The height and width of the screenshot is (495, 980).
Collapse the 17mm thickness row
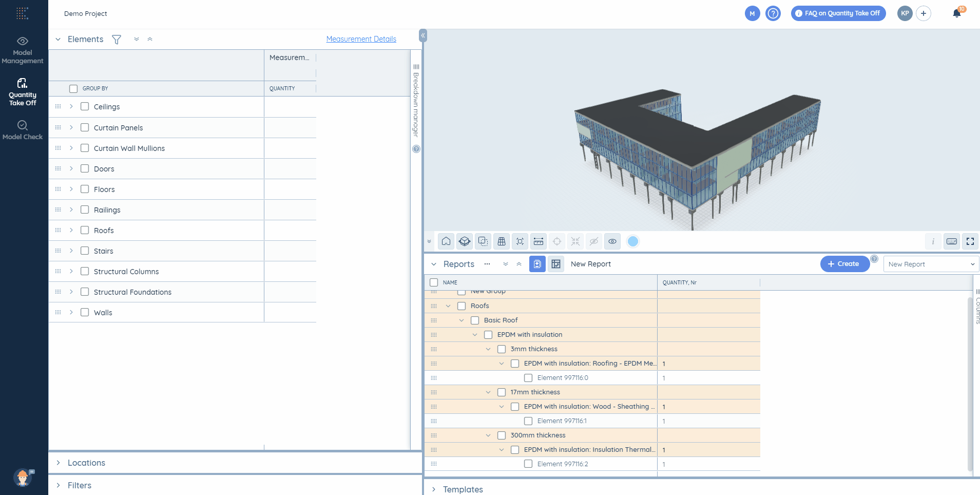488,392
